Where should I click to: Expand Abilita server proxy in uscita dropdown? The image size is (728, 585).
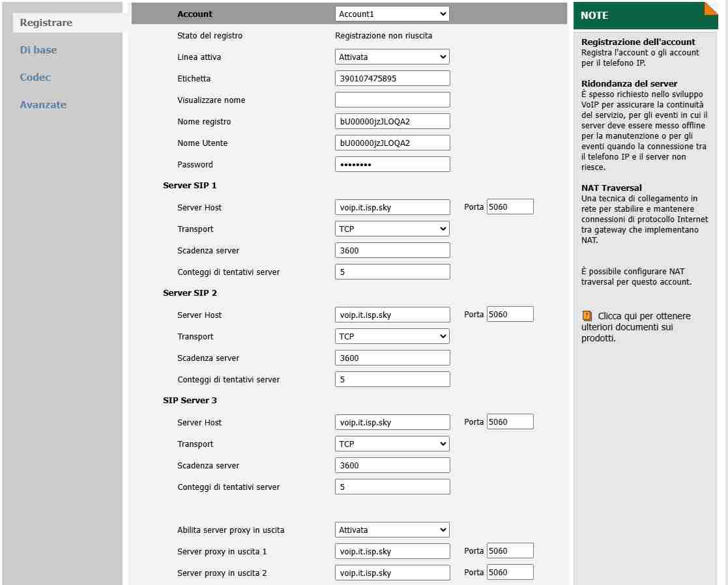392,530
